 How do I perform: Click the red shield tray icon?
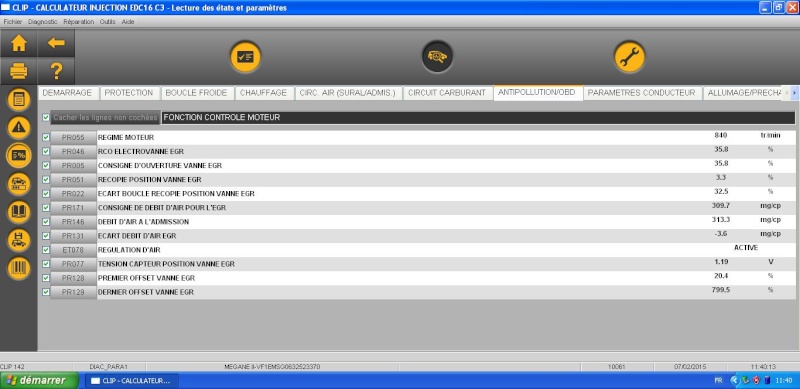click(x=756, y=380)
